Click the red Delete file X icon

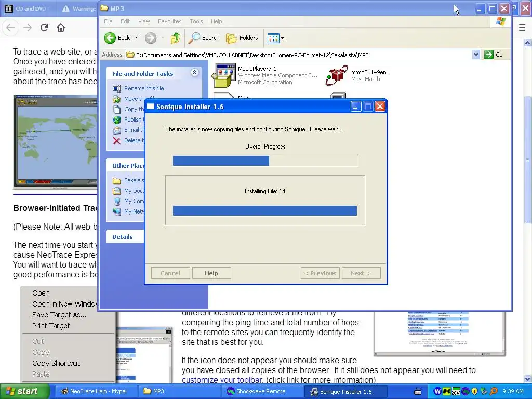(x=117, y=141)
